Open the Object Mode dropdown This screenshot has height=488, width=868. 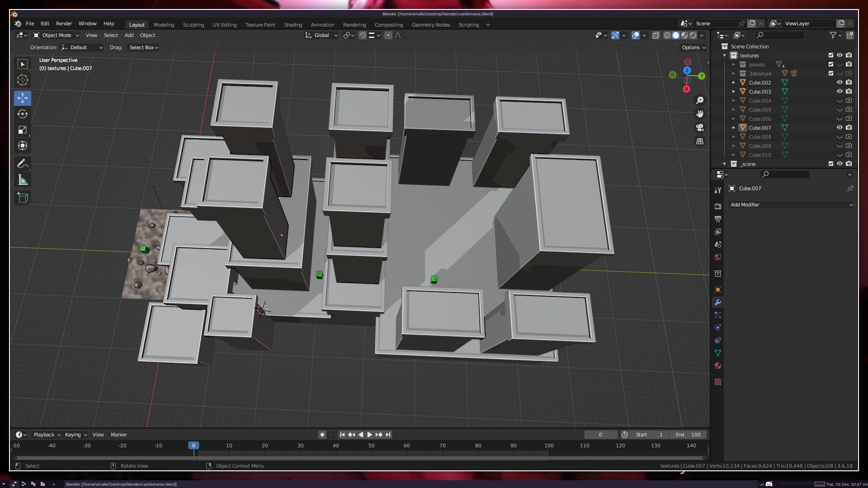coord(56,35)
